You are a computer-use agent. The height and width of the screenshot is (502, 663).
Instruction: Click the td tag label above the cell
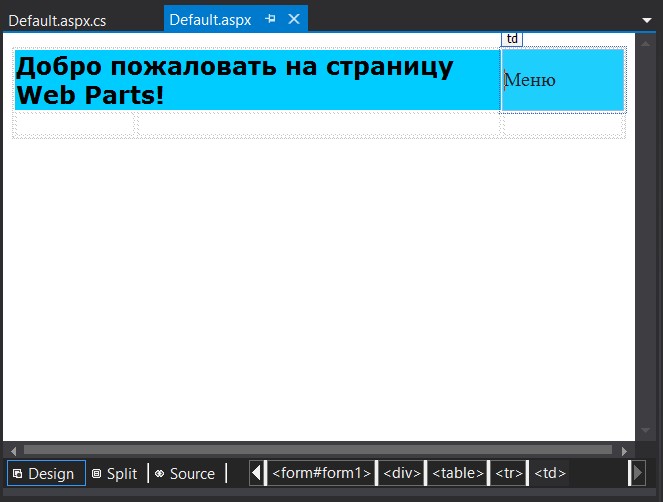click(x=512, y=39)
